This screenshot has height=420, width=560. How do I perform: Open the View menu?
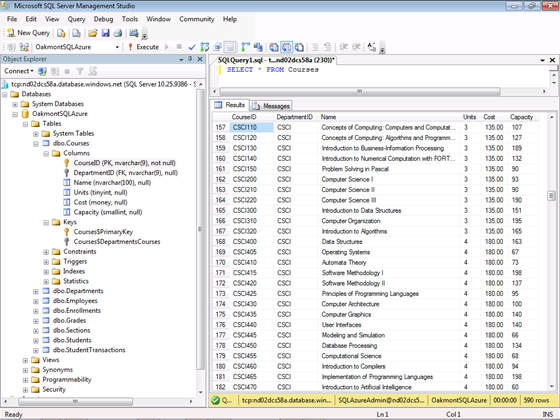click(x=52, y=19)
